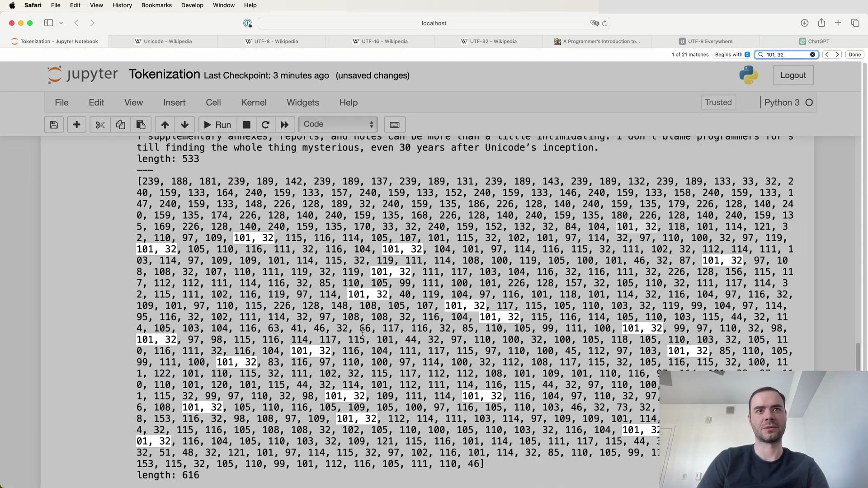The image size is (868, 488).
Task: Click the Paste cells below icon
Action: pos(142,125)
